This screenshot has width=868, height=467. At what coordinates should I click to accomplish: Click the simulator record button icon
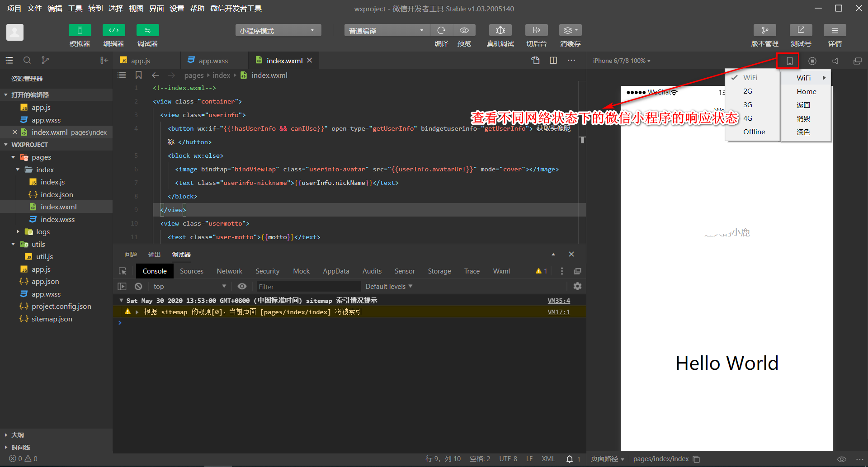pos(812,61)
